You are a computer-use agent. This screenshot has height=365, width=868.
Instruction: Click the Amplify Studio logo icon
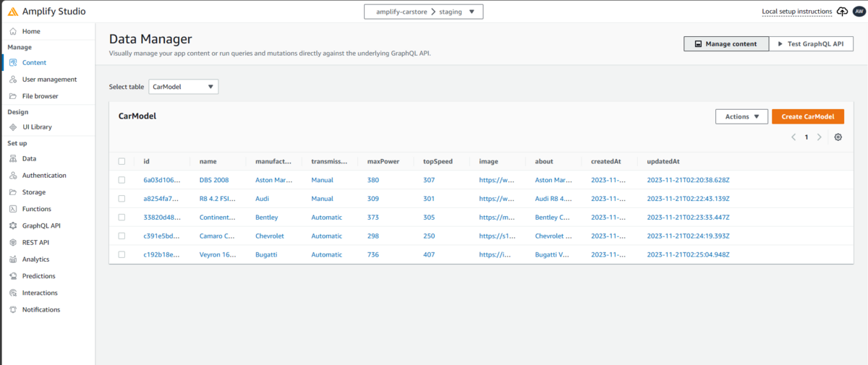pos(14,12)
